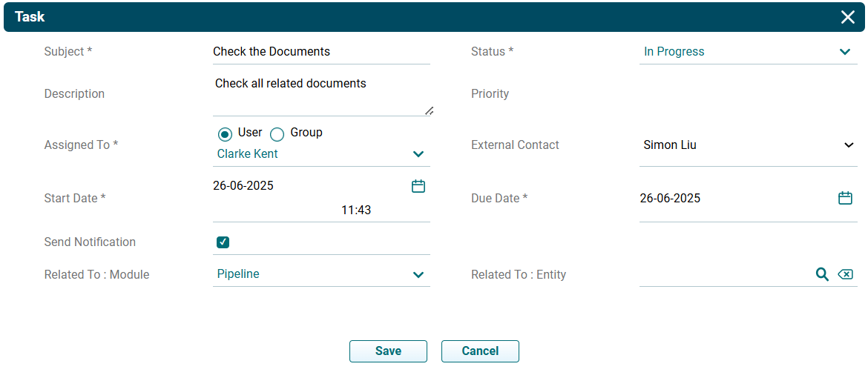Uncheck the Send Notification checkbox

point(223,242)
